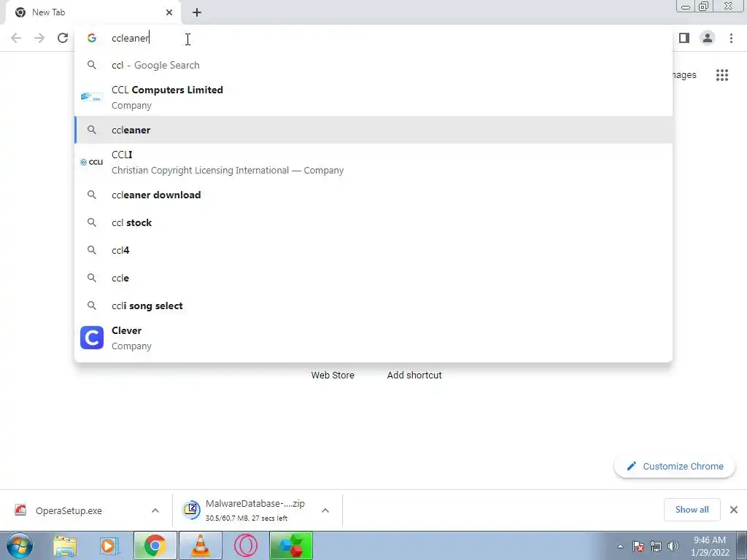This screenshot has height=560, width=747.
Task: Click Add shortcut
Action: point(414,376)
